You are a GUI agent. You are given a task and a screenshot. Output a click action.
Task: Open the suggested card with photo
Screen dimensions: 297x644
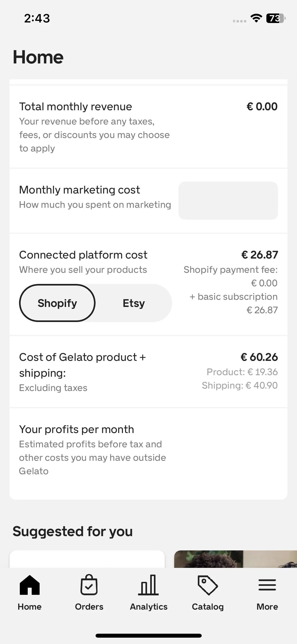pyautogui.click(x=235, y=559)
